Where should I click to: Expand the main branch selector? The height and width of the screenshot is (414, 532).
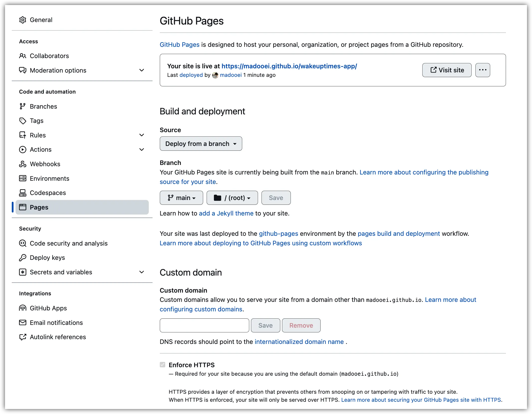coord(181,198)
